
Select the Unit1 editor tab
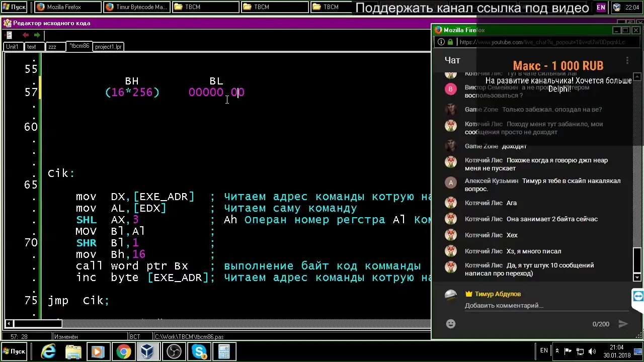[13, 46]
